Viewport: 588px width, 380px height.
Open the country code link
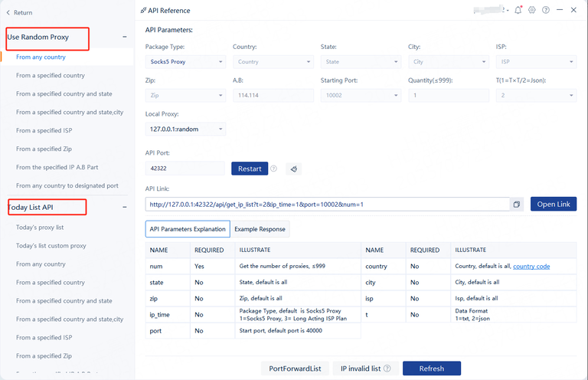(x=531, y=267)
